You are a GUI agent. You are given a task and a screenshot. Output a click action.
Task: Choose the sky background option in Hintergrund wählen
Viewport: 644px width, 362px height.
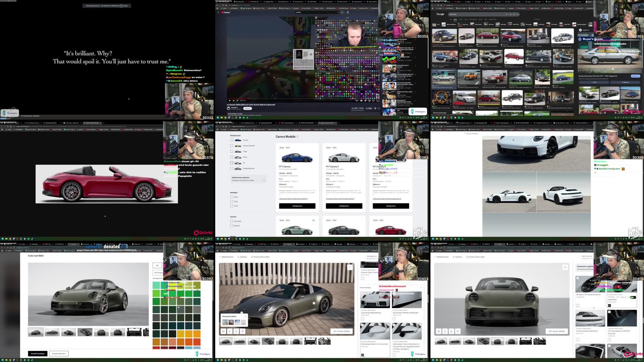[237, 322]
